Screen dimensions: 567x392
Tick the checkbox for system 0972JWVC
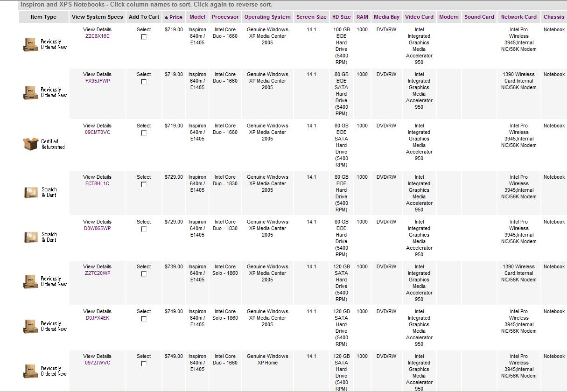click(x=144, y=364)
